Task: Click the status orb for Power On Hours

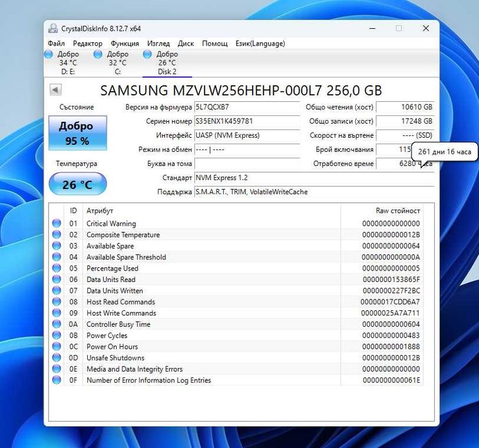Action: [x=56, y=346]
